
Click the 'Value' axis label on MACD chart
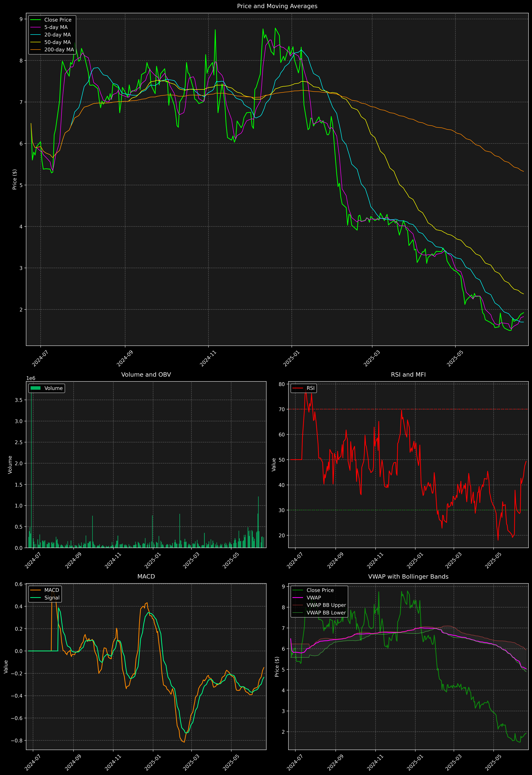(6, 667)
